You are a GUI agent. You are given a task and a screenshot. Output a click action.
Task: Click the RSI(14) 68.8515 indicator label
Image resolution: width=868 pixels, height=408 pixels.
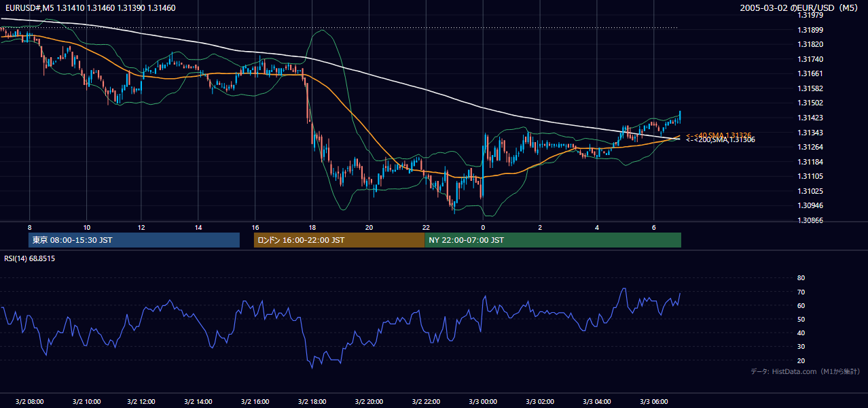click(x=30, y=258)
